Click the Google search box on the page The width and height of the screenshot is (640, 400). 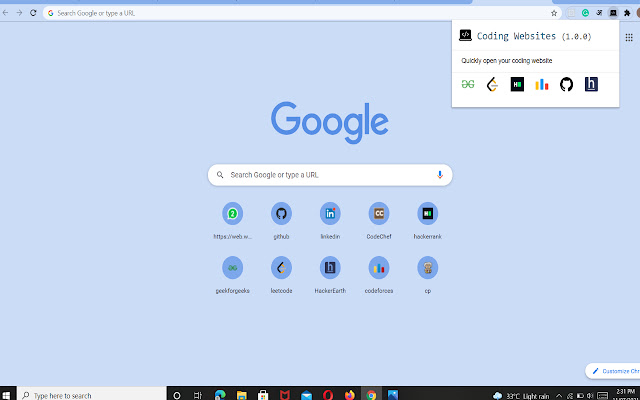pos(330,175)
